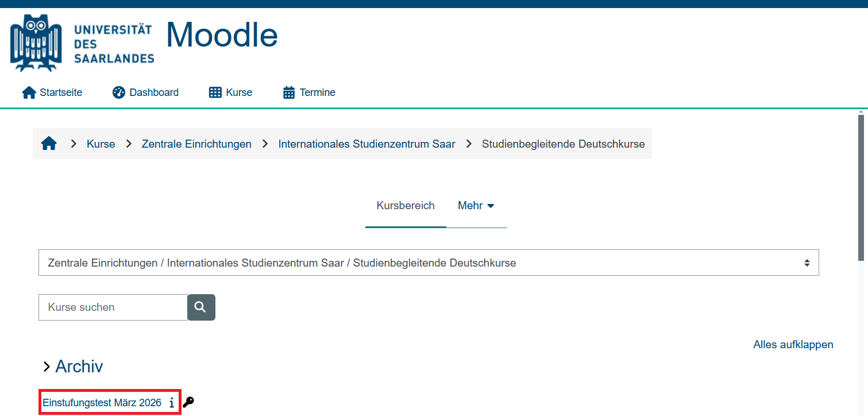Open the info icon beside Einstufungstest März 2026
This screenshot has height=416, width=868.
point(171,402)
